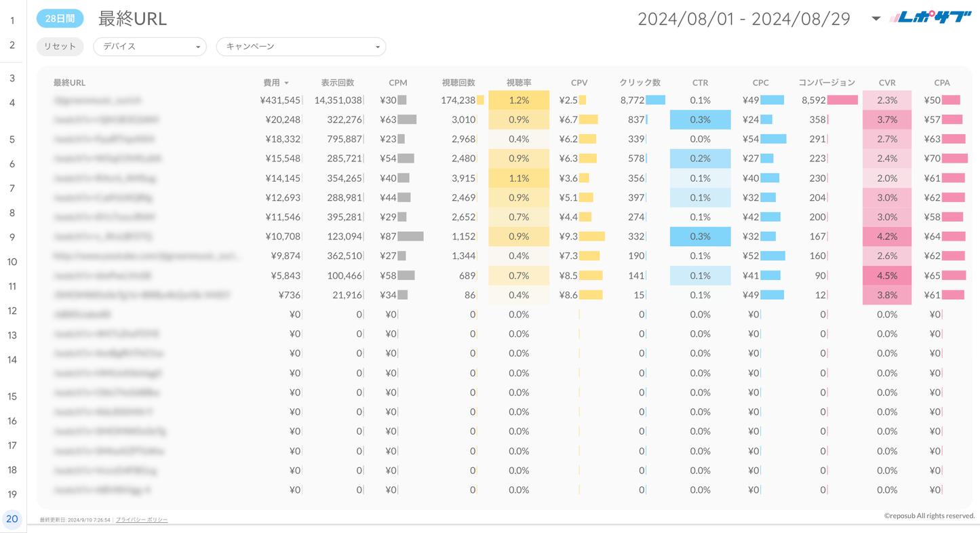Click the ¥5,843 cost cell

286,276
